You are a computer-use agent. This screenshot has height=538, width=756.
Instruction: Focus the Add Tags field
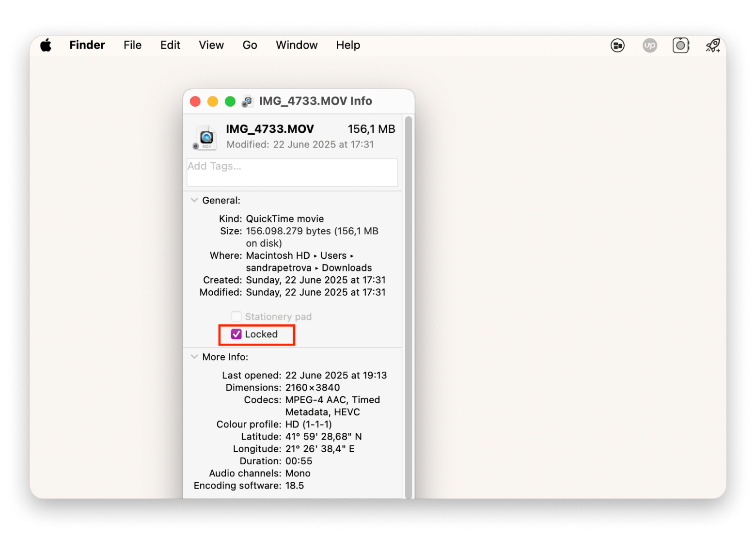tap(292, 173)
